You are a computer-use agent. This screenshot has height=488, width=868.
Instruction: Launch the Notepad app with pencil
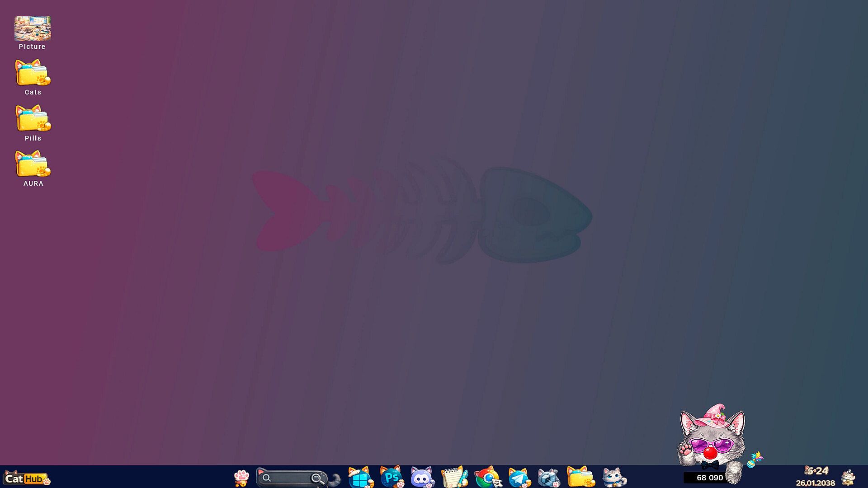pyautogui.click(x=454, y=478)
